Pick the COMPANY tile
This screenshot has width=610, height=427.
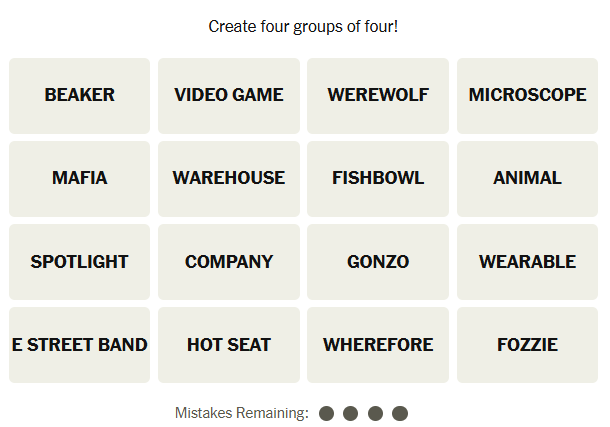pyautogui.click(x=229, y=262)
